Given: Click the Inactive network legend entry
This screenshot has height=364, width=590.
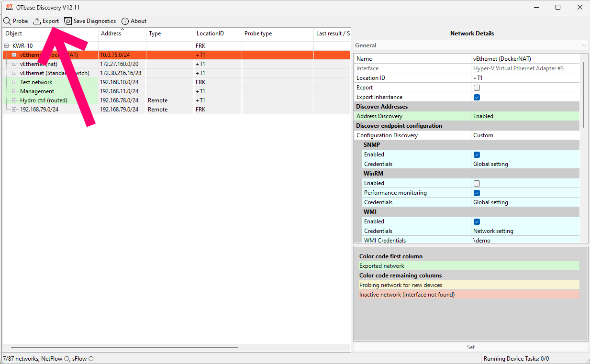Looking at the screenshot, I should tap(469, 295).
